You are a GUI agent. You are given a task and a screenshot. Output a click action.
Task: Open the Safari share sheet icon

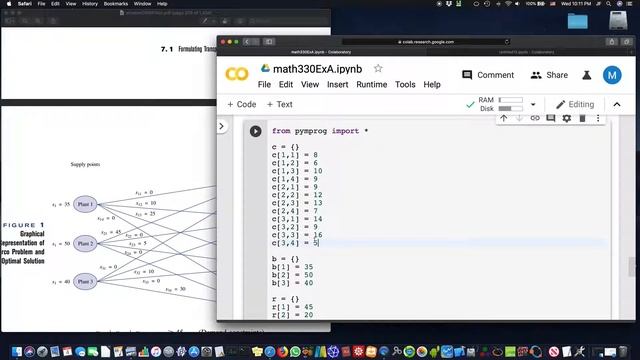[x=611, y=42]
